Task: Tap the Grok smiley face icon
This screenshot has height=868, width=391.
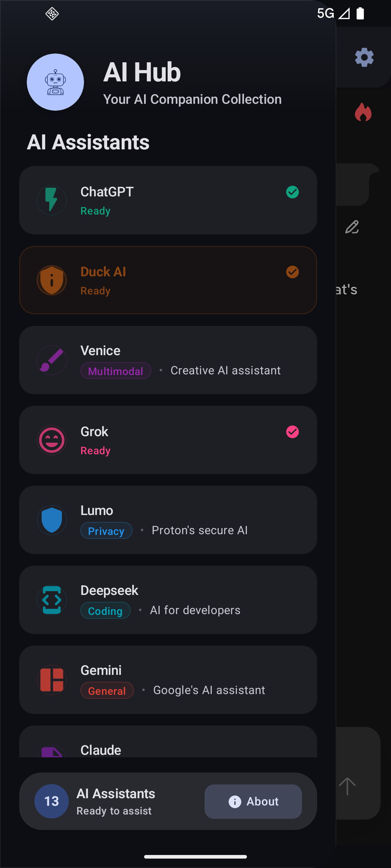Action: [52, 440]
